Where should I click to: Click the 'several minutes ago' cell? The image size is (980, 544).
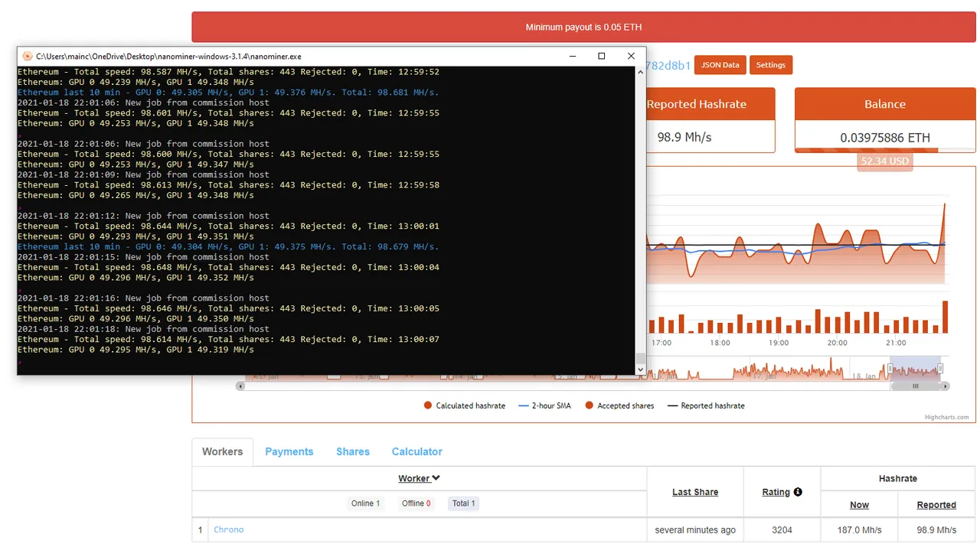pyautogui.click(x=695, y=529)
